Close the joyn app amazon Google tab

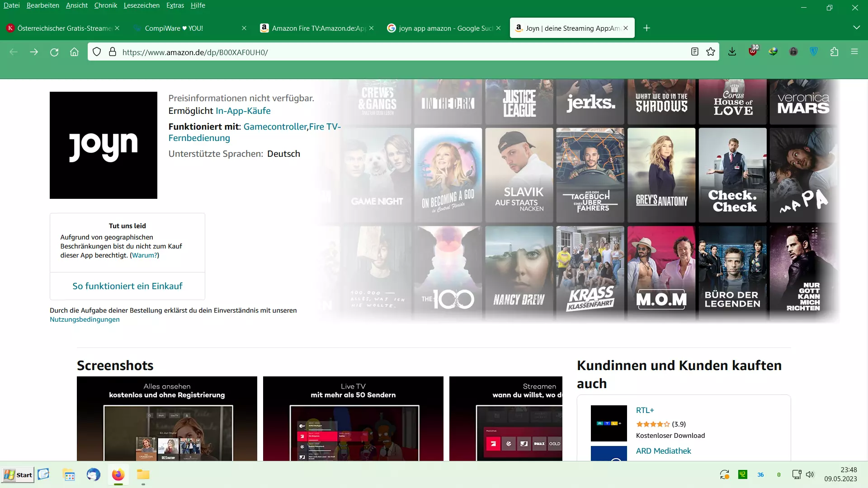coord(498,28)
